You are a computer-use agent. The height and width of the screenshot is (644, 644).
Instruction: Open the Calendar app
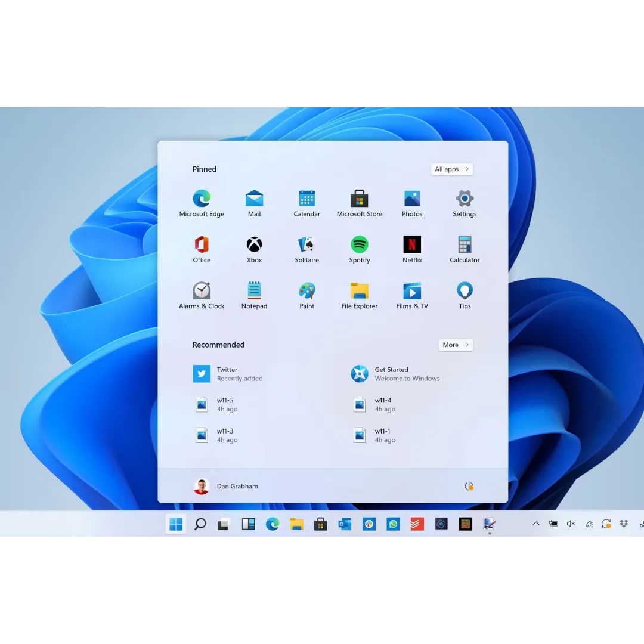pyautogui.click(x=307, y=204)
